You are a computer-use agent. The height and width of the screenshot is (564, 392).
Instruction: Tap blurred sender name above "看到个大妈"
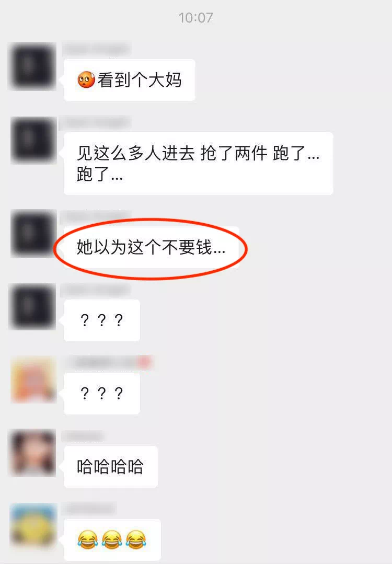(x=96, y=49)
